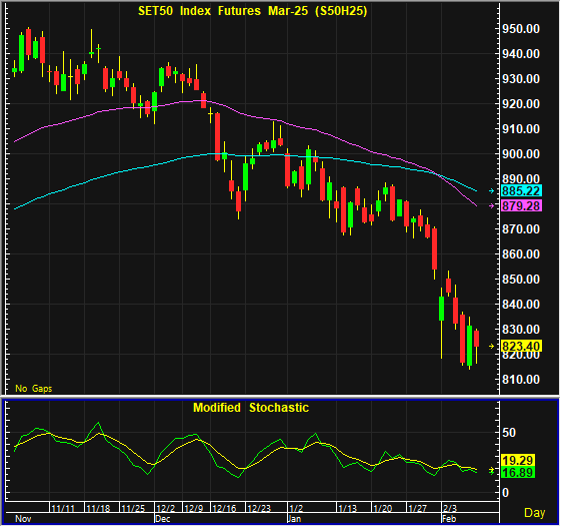Click the yellow 19.29 stochastic value label
561x527 pixels.
click(x=518, y=460)
